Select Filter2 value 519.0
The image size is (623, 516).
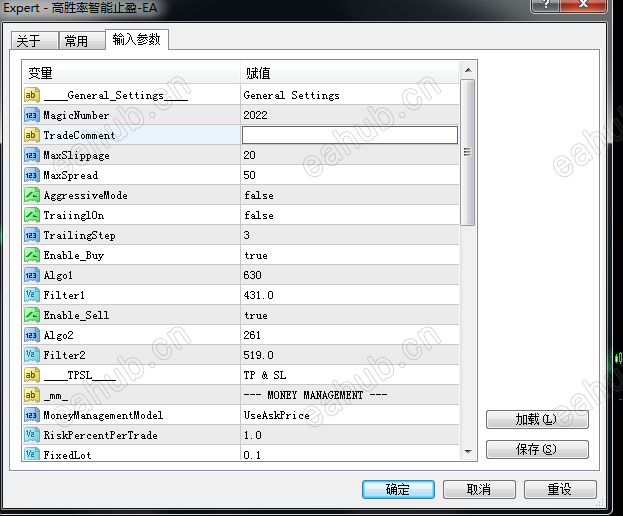coord(350,355)
